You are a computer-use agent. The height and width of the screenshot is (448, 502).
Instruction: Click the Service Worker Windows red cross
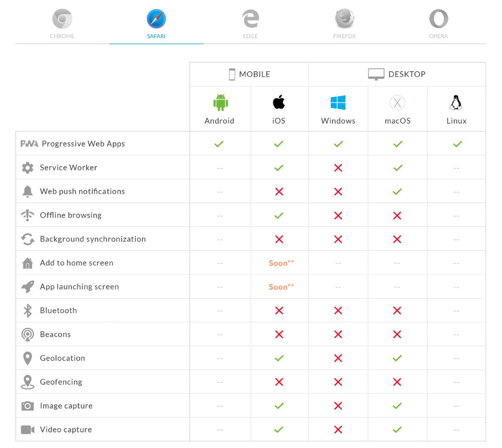coord(338,167)
